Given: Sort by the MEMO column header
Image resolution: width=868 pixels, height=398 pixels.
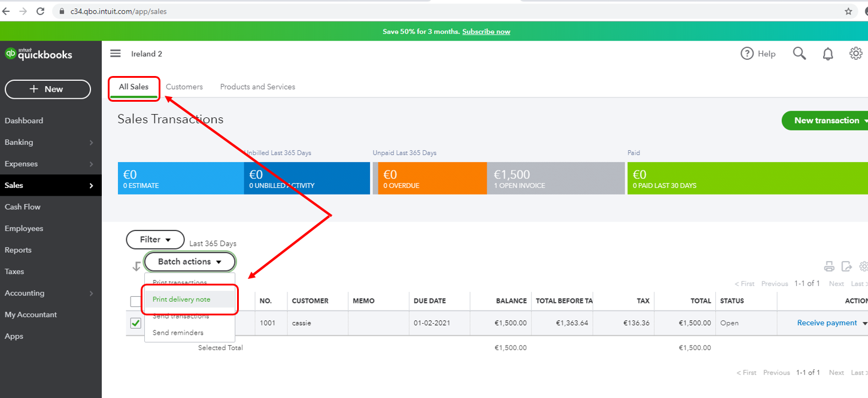Looking at the screenshot, I should coord(364,301).
